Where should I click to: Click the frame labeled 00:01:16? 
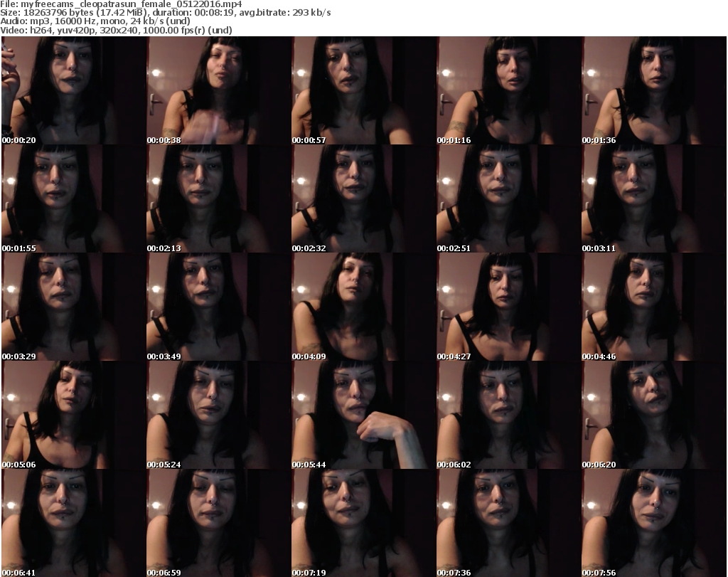pos(507,90)
